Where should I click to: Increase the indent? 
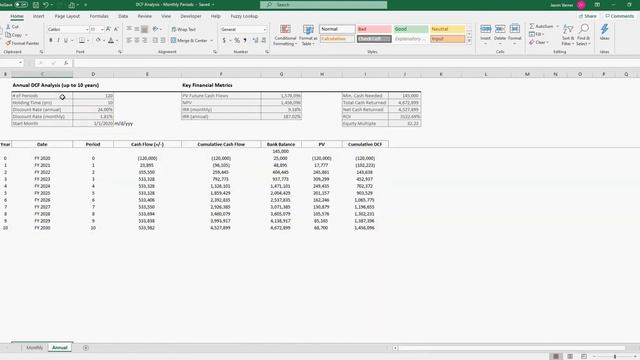163,40
